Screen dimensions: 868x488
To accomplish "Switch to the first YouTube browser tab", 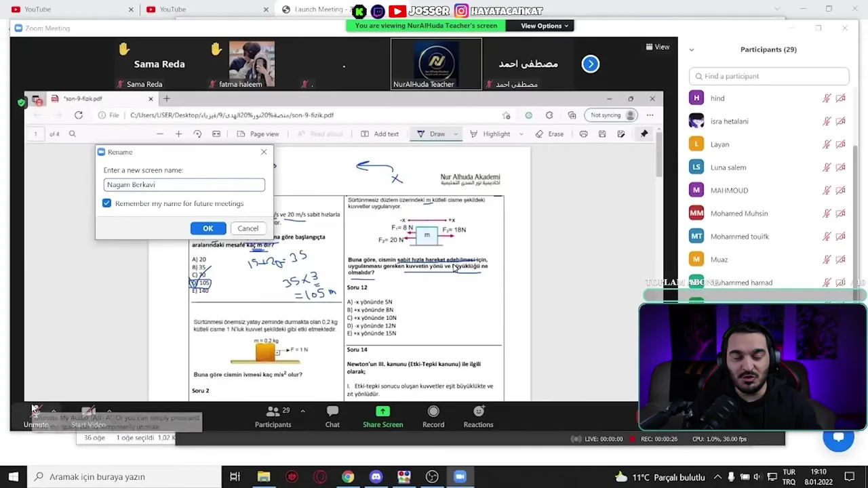I will 71,9.
